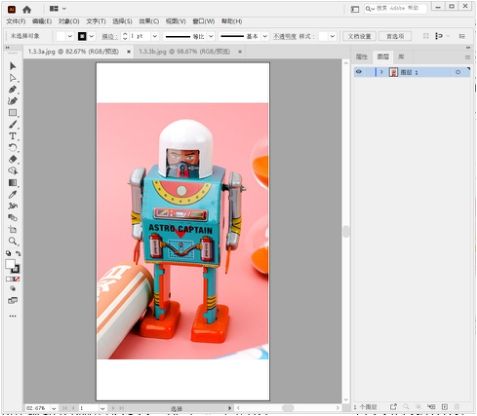Click target circle of layer 1
477x416 pixels.
coord(458,72)
